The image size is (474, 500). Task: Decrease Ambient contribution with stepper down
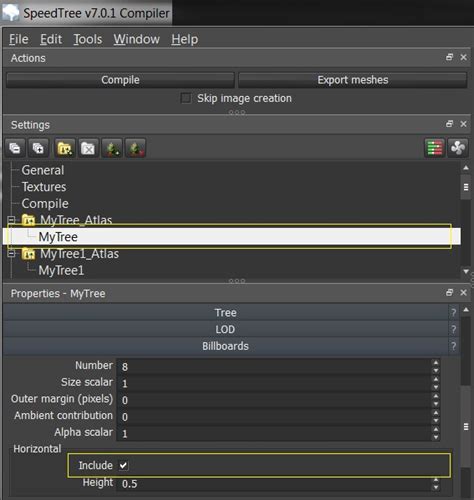tap(436, 421)
